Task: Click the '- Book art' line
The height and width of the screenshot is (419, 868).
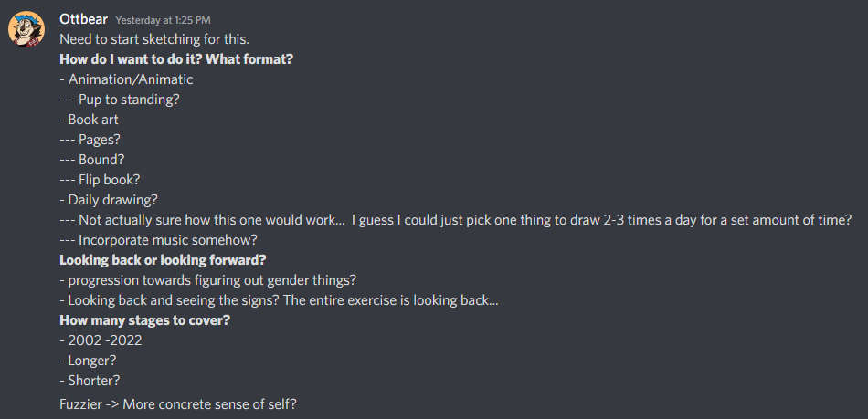Action: [x=89, y=120]
